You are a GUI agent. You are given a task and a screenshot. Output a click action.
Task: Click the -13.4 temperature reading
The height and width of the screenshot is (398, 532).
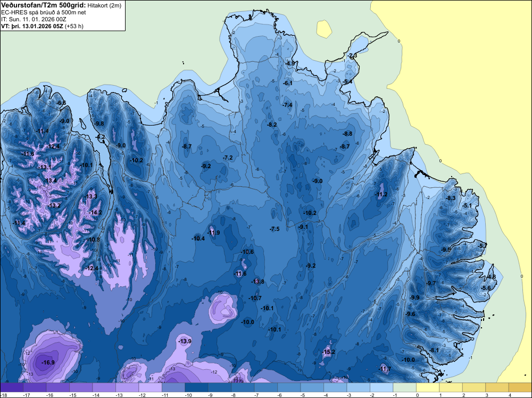(50, 180)
